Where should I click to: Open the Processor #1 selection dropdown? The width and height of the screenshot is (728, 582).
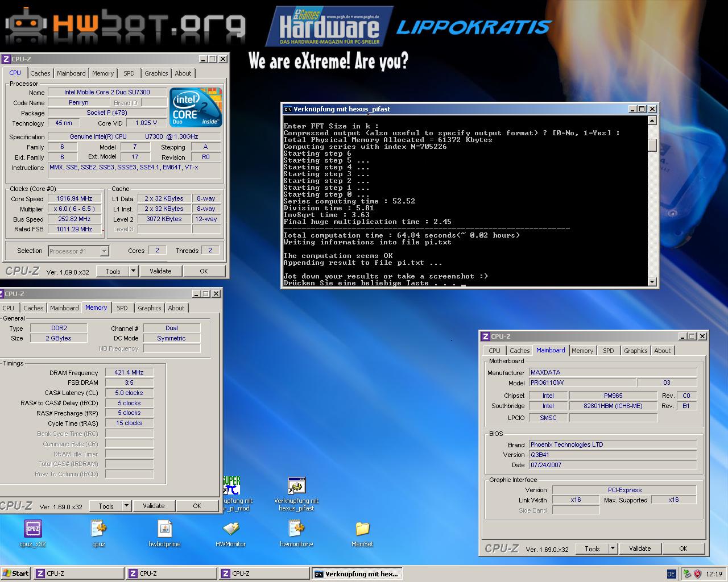104,251
